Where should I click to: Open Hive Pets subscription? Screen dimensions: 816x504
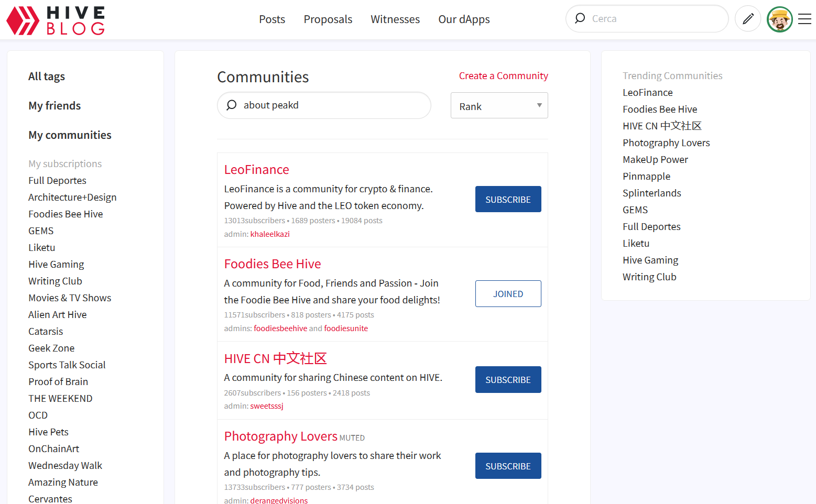48,432
